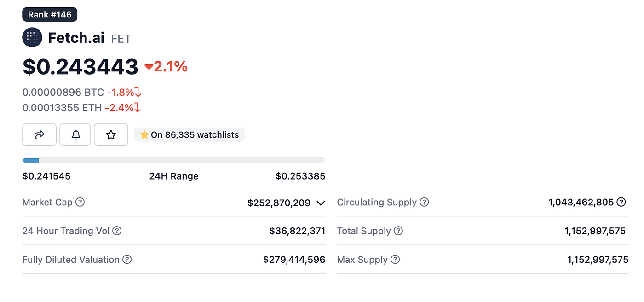Open 24 Hour Trading Vol info icon
Image resolution: width=644 pixels, height=302 pixels.
point(117,231)
